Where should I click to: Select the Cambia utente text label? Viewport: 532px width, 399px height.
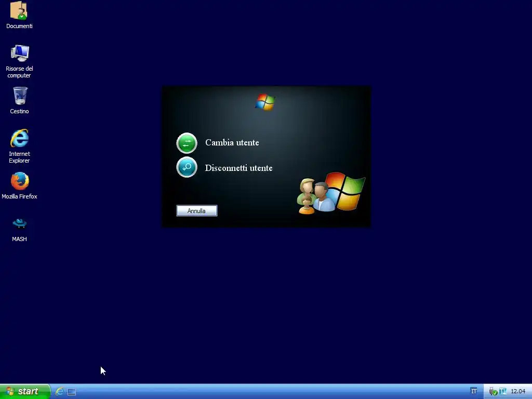pyautogui.click(x=232, y=142)
